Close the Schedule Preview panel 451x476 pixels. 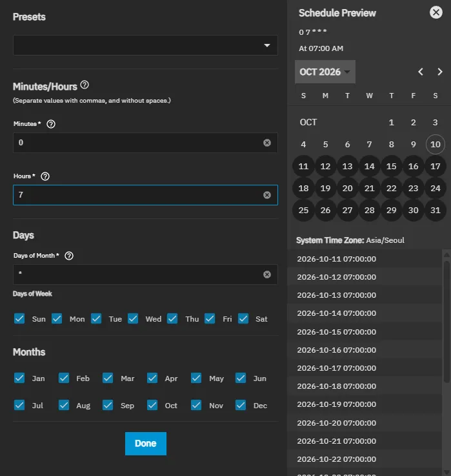[436, 12]
